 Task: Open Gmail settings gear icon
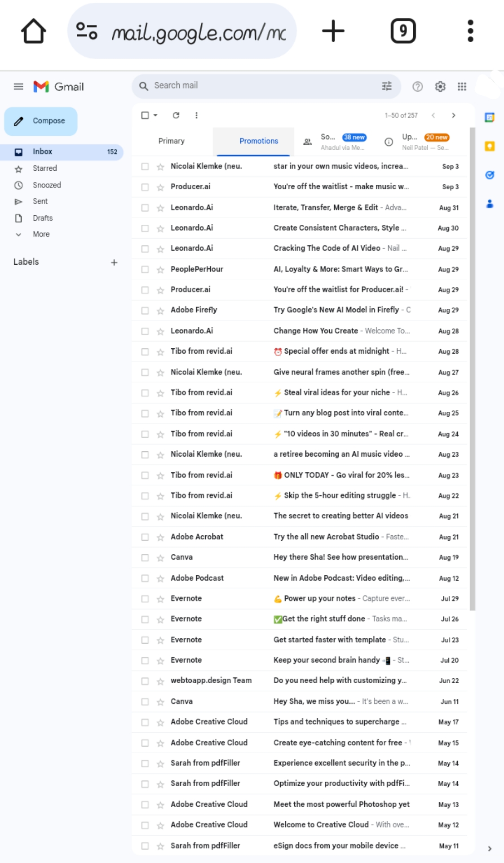(x=440, y=86)
